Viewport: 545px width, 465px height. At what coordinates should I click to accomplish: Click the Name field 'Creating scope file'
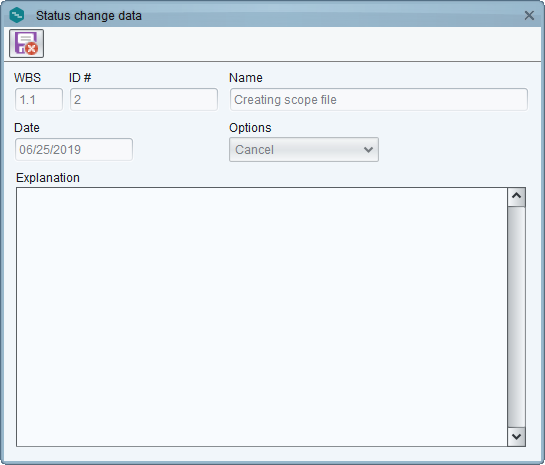tap(379, 100)
